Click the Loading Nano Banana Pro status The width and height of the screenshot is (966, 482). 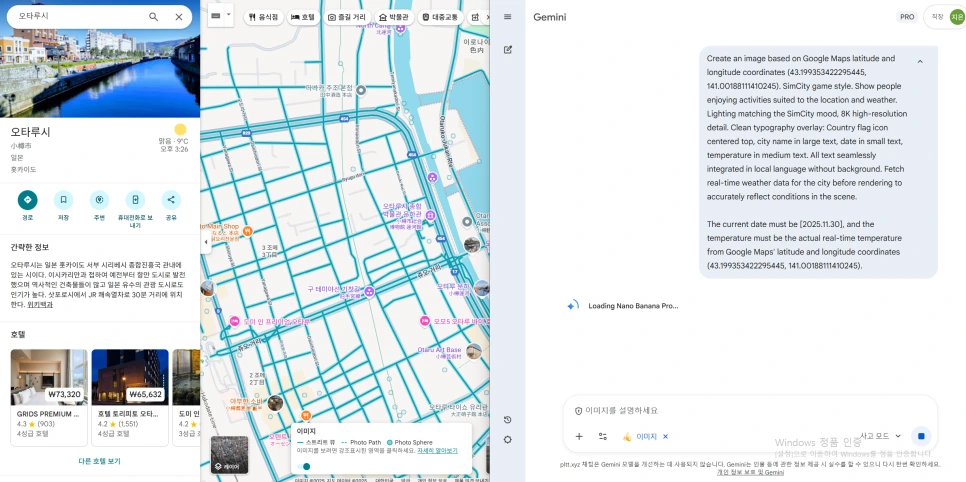point(633,306)
